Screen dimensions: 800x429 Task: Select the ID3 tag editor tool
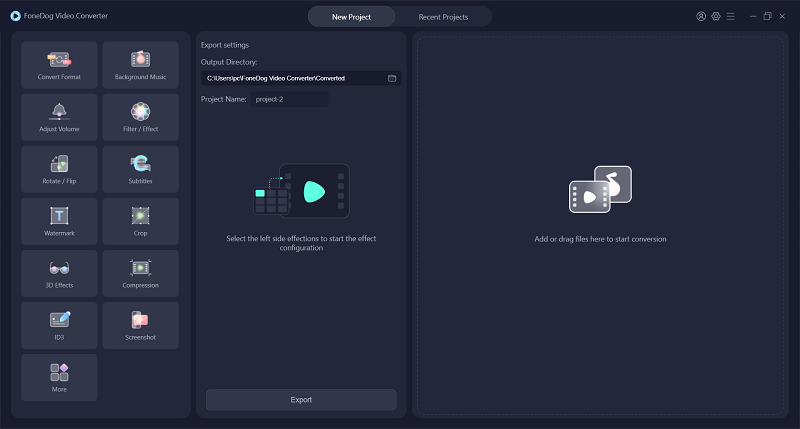click(x=59, y=325)
